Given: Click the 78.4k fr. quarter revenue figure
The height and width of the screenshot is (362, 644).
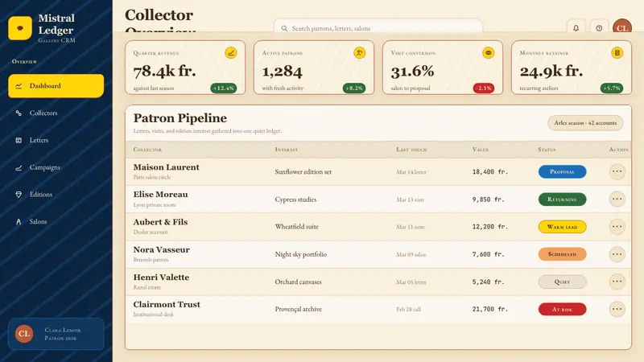Looking at the screenshot, I should 164,71.
